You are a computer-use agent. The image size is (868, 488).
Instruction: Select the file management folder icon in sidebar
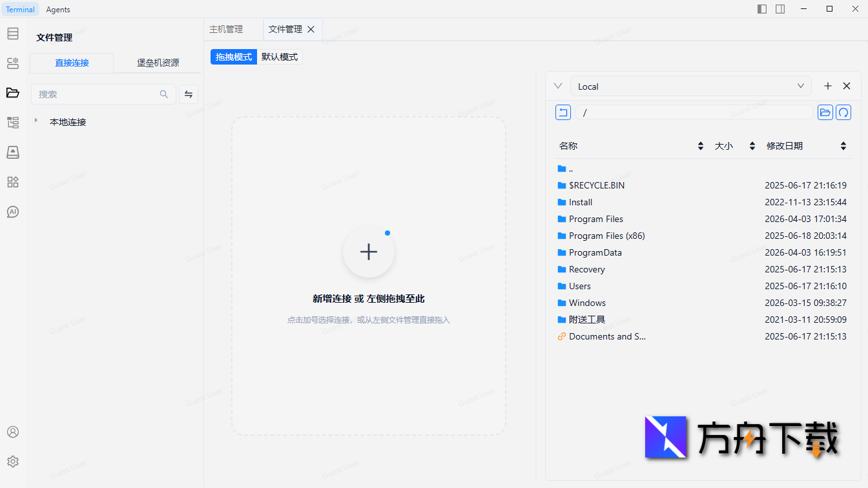(x=12, y=92)
